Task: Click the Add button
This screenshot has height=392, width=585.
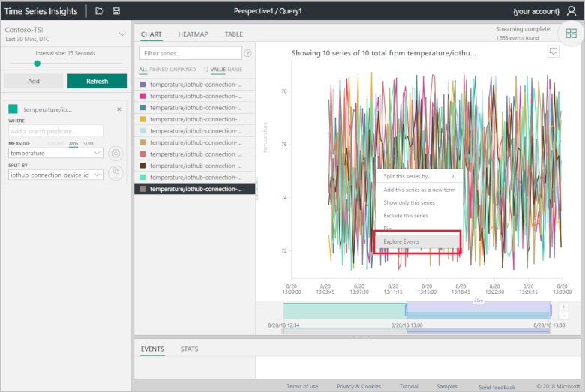Action: 34,81
